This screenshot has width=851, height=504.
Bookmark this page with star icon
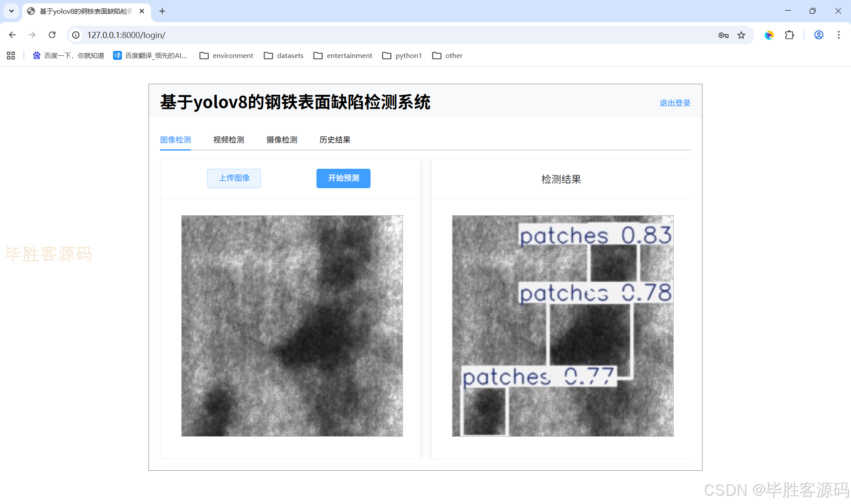click(741, 35)
